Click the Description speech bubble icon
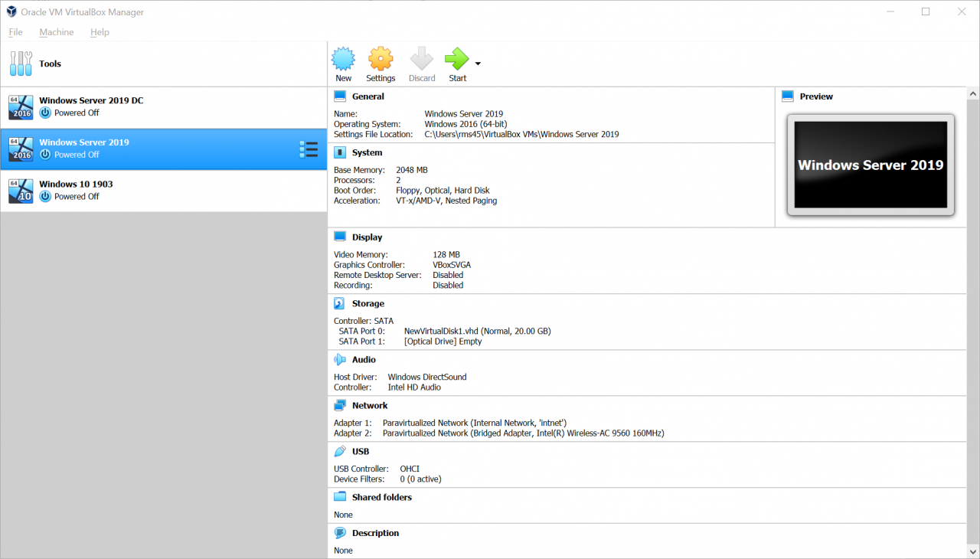This screenshot has width=980, height=559. tap(340, 533)
